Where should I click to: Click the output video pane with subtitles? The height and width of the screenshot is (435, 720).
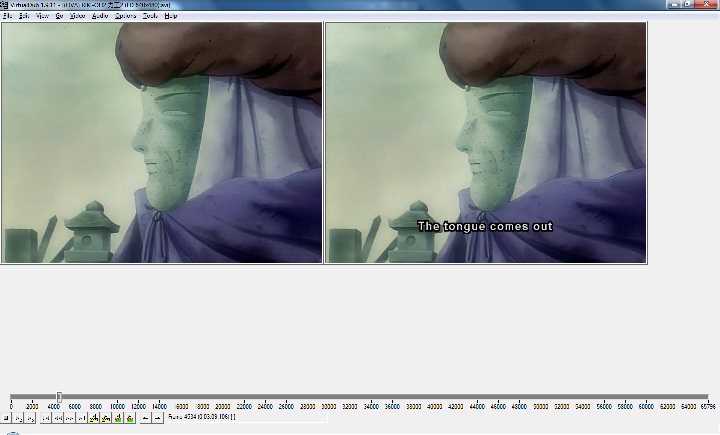[486, 143]
